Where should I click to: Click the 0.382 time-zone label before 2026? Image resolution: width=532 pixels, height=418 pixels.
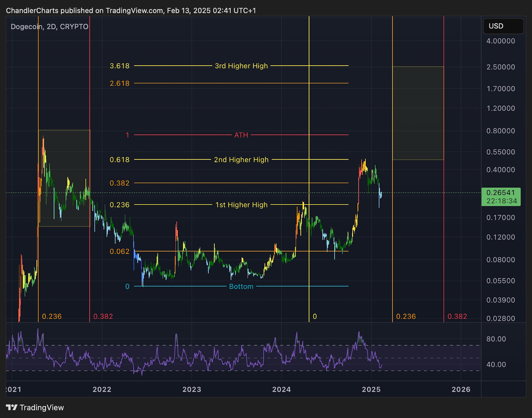(457, 317)
